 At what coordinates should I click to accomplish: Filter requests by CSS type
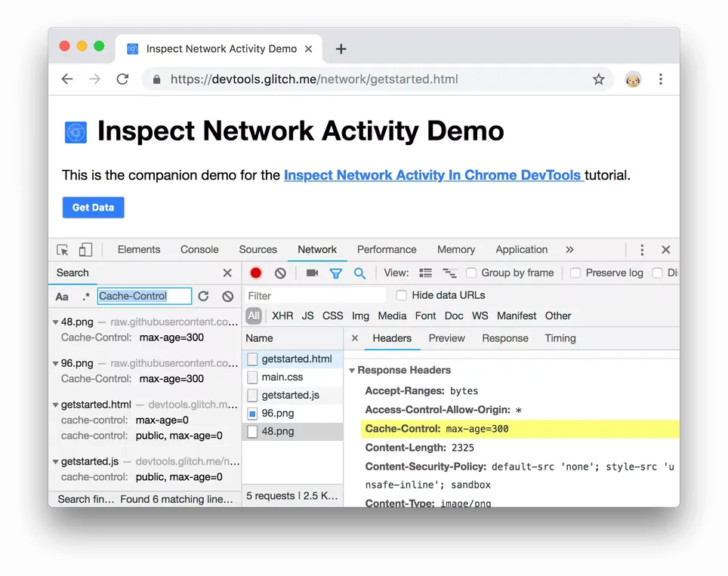332,316
